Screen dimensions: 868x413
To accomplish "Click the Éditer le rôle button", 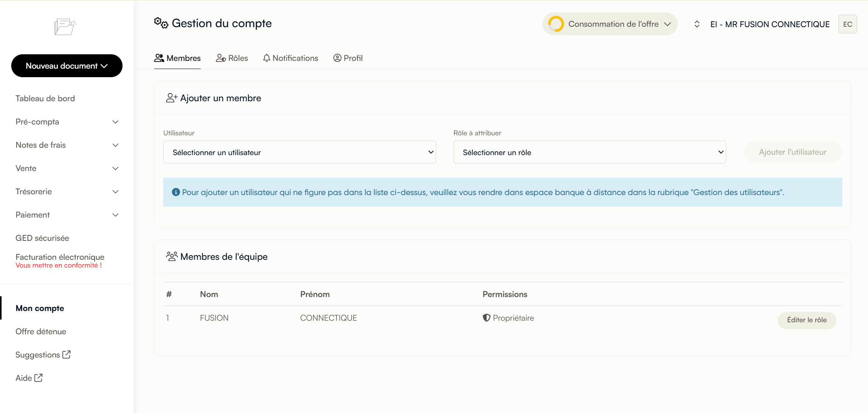I will coord(807,320).
